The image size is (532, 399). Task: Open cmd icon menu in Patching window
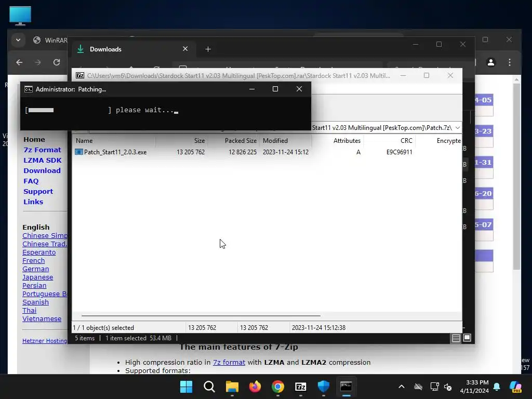[29, 89]
